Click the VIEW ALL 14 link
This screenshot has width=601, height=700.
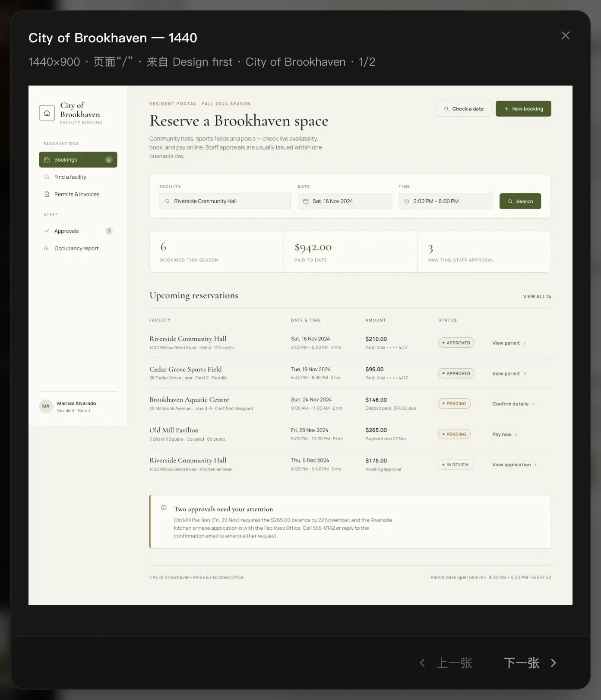point(537,296)
